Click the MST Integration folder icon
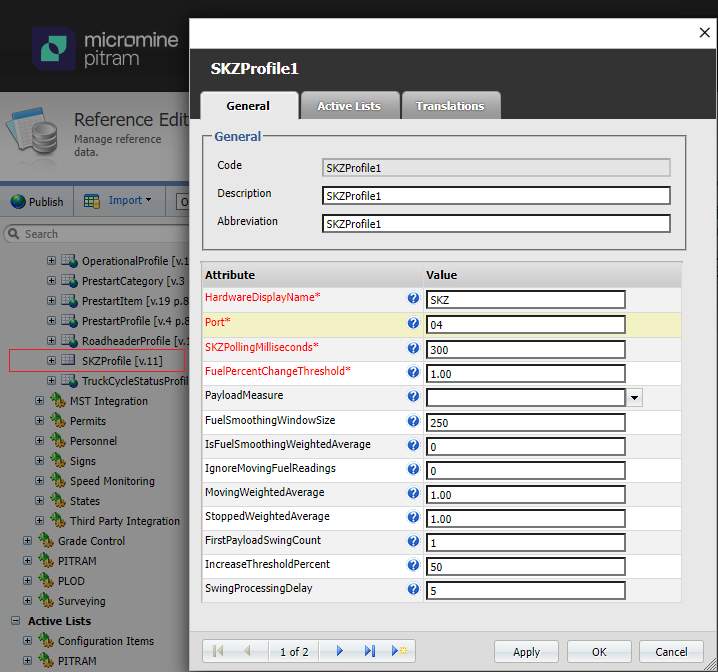Viewport: 718px width, 672px height. [58, 401]
